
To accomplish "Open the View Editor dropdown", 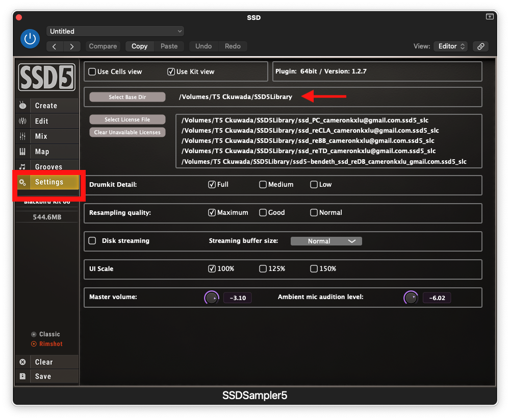I will coord(450,46).
